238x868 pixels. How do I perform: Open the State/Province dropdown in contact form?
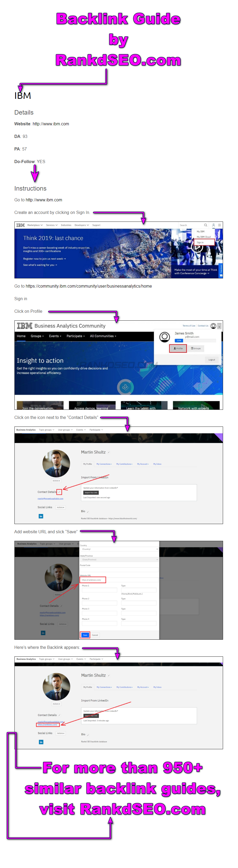coord(119,559)
